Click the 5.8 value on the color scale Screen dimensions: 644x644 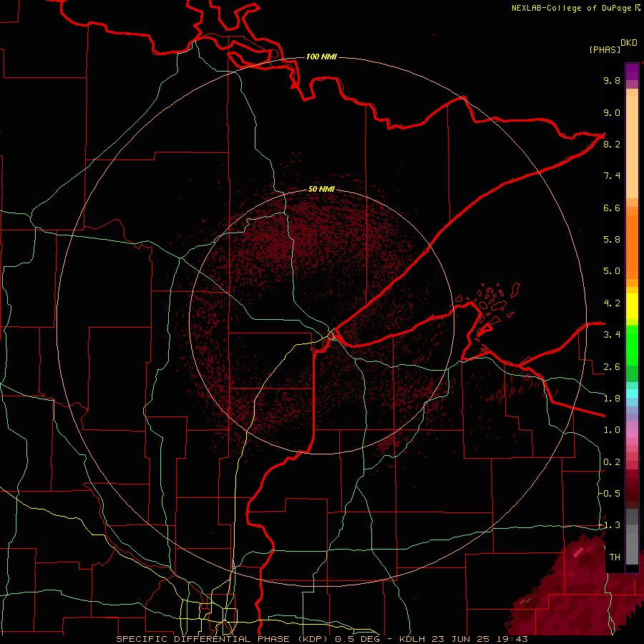[x=612, y=240]
